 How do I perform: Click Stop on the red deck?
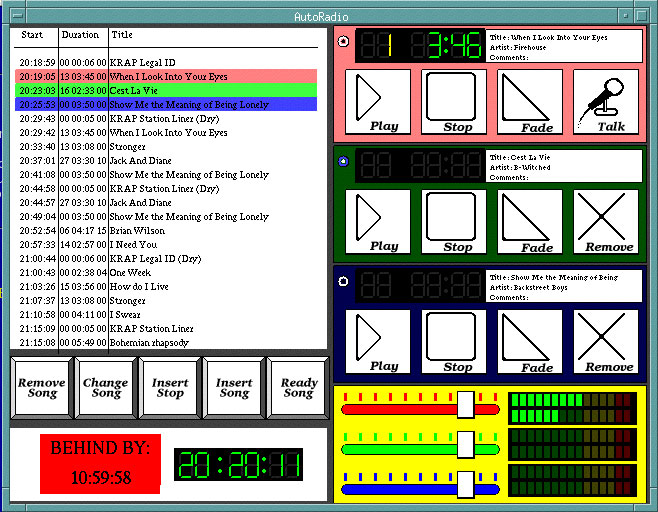coord(457,101)
